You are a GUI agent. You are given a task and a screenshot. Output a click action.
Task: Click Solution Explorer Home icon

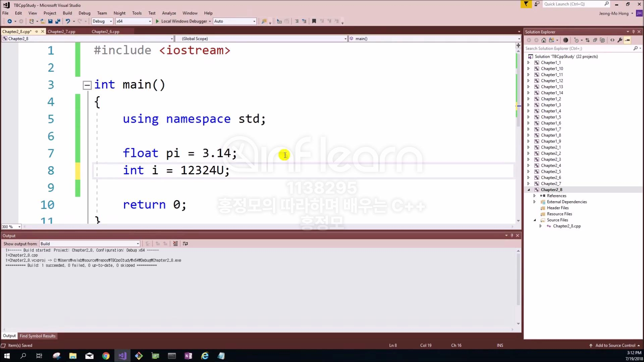[x=544, y=40]
